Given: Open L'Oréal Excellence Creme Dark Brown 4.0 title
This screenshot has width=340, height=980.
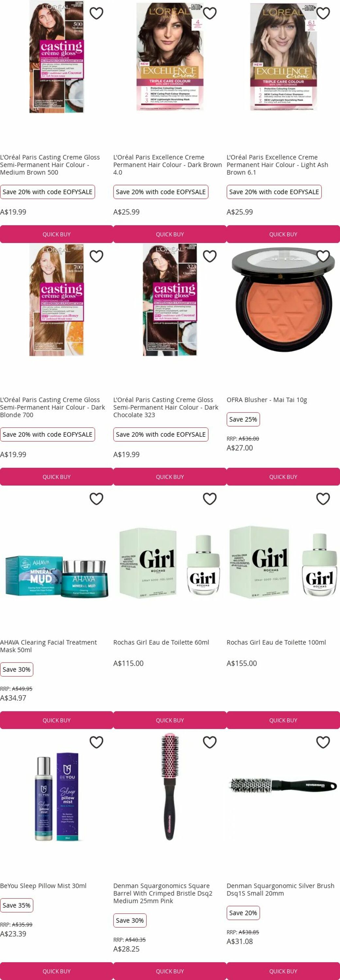Looking at the screenshot, I should (167, 165).
